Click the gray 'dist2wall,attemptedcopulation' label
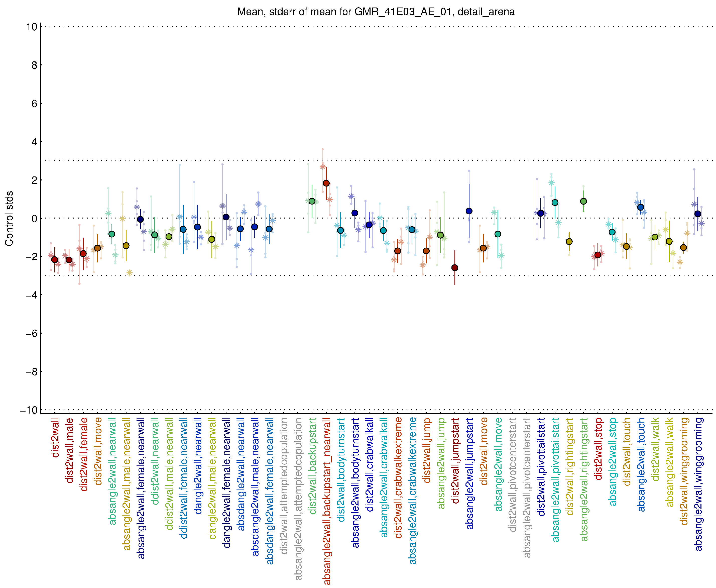The image size is (716, 588). tap(284, 486)
